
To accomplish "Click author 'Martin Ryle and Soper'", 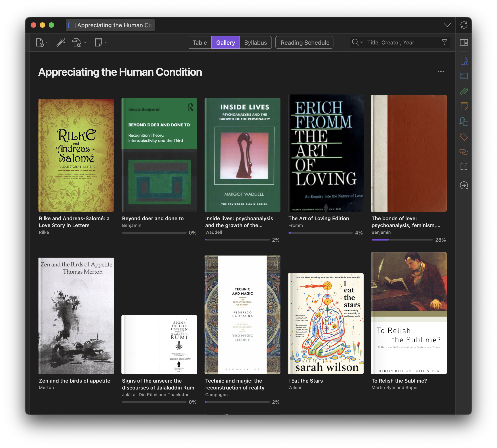I will [x=395, y=387].
